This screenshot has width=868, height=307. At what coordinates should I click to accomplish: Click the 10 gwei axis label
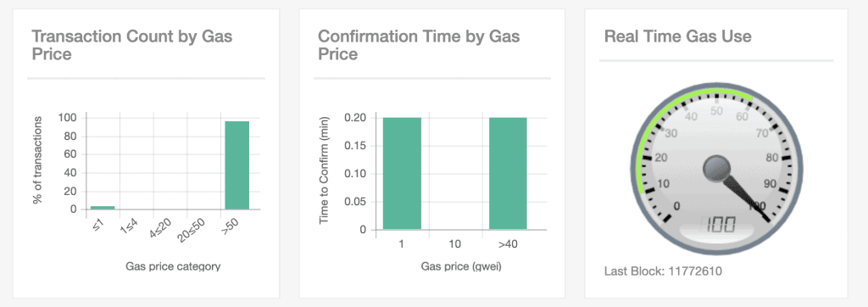(x=455, y=244)
